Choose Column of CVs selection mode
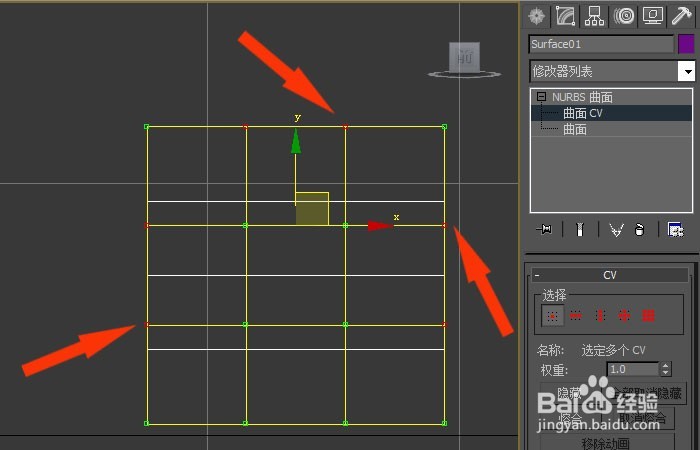The width and height of the screenshot is (700, 450). (x=600, y=316)
